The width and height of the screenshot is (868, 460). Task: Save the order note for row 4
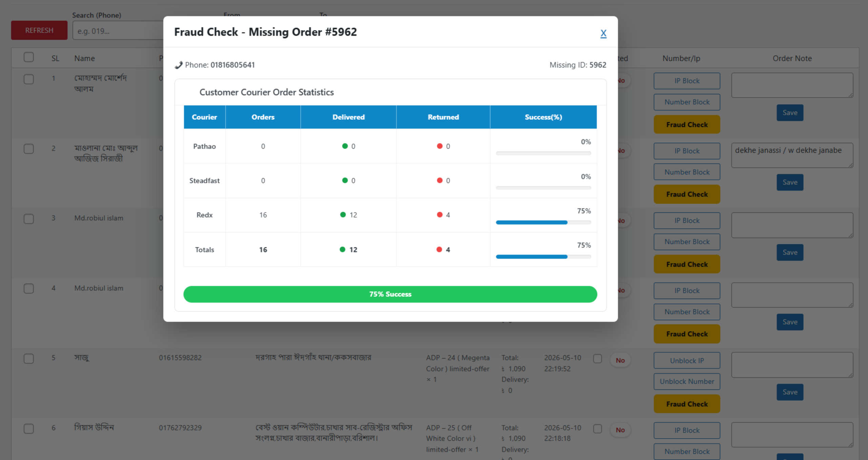point(790,322)
